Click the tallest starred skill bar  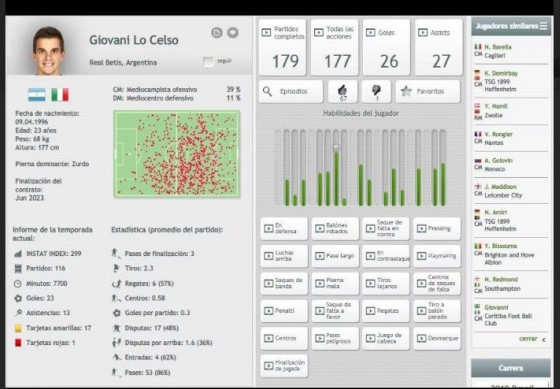click(336, 168)
